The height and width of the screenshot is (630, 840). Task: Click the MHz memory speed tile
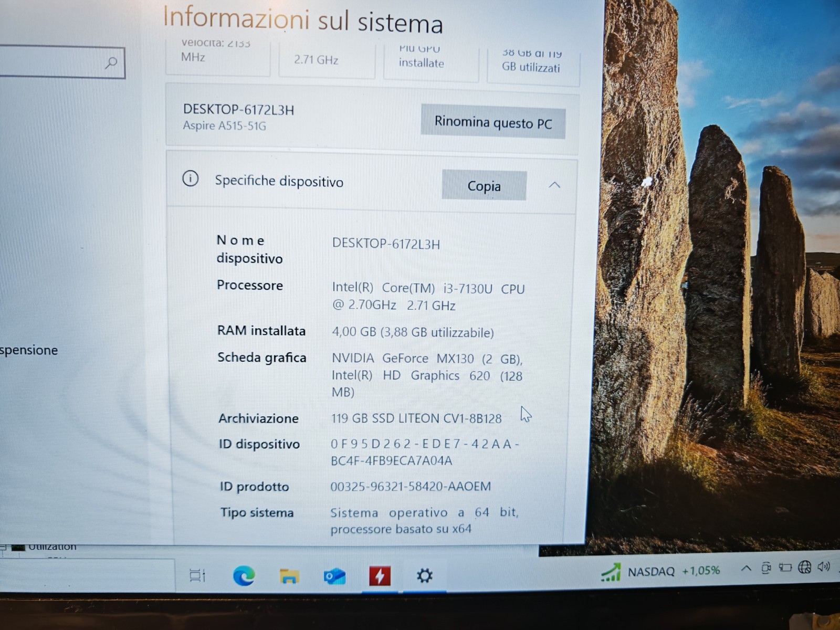click(218, 57)
